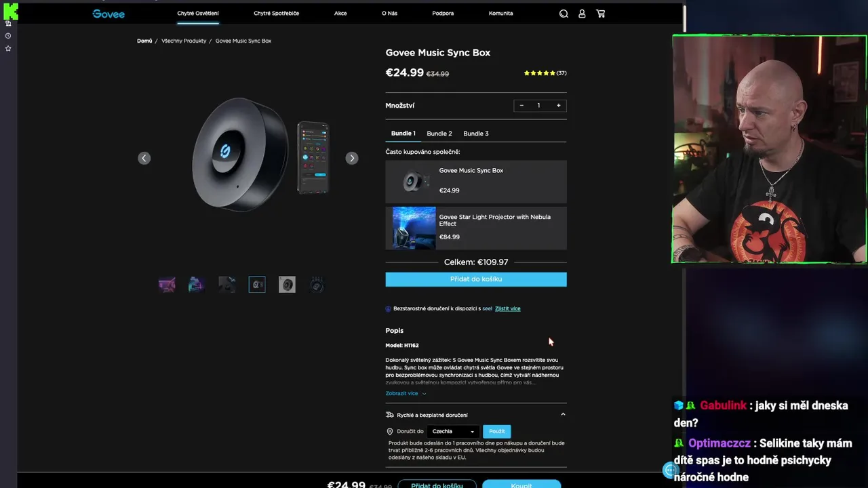Open the Akce menu item

[340, 14]
